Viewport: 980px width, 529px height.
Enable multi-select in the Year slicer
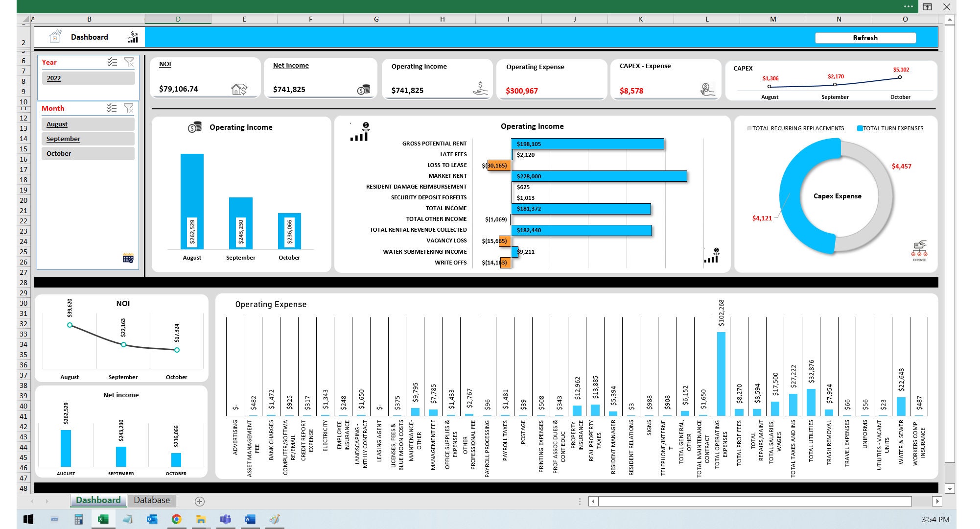click(x=112, y=62)
